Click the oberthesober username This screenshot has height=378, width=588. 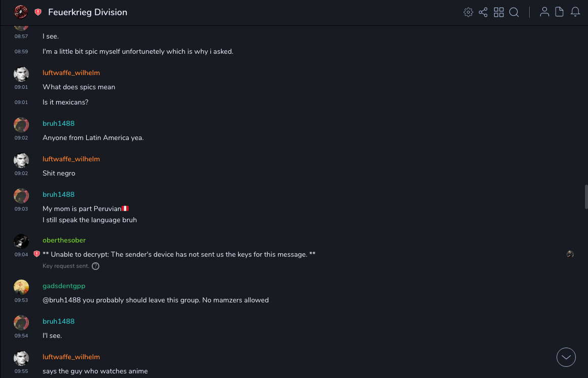click(x=64, y=240)
